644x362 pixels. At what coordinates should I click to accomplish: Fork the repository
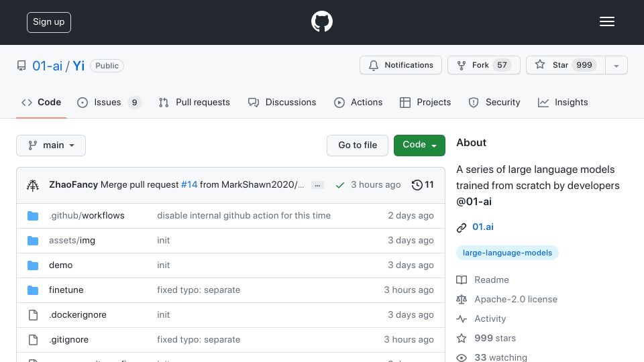484,65
